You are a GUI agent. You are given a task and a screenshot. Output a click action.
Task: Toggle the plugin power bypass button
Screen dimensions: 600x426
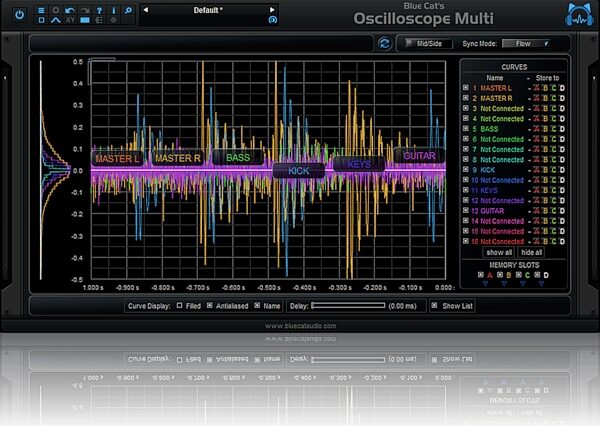tap(20, 15)
